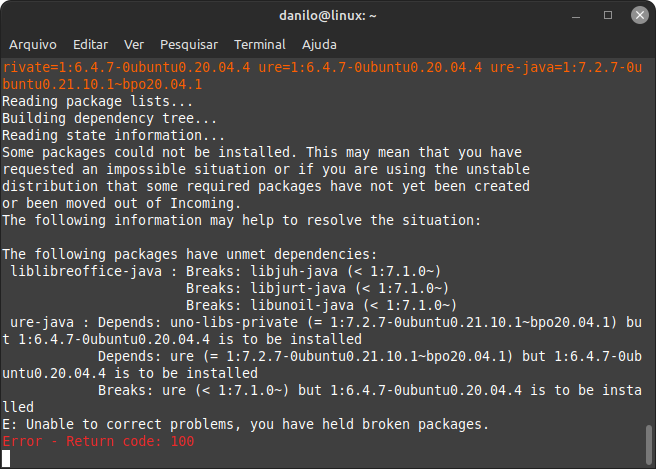This screenshot has width=656, height=469.
Task: Open the Editar menu
Action: [x=90, y=44]
